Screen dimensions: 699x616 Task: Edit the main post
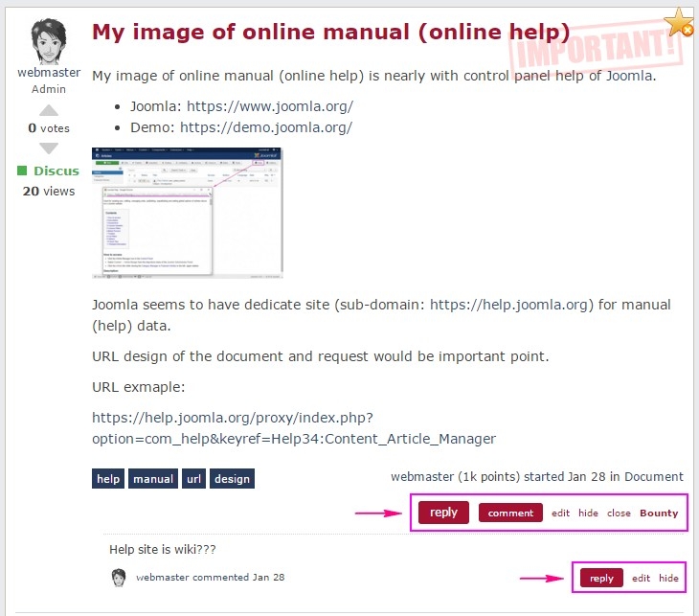560,513
